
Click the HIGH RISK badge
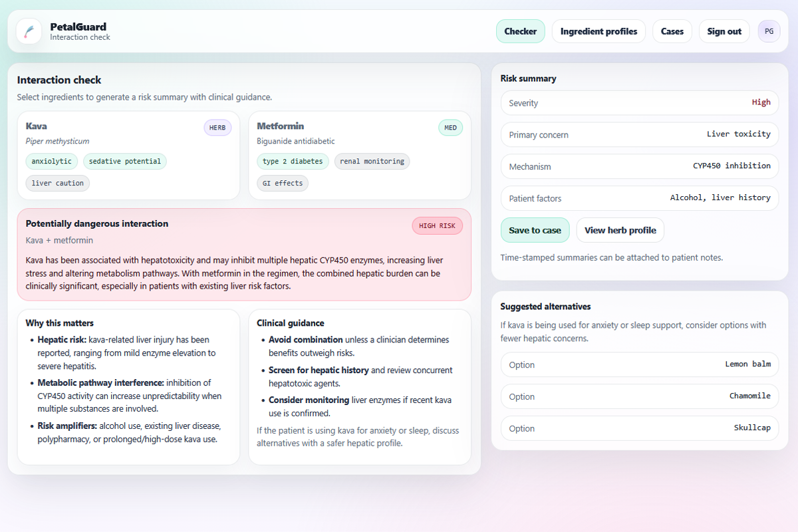[437, 225]
